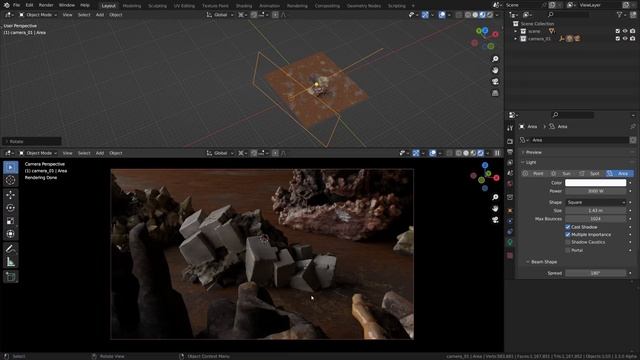
Task: Click the Blender logo icon
Action: (6, 5)
